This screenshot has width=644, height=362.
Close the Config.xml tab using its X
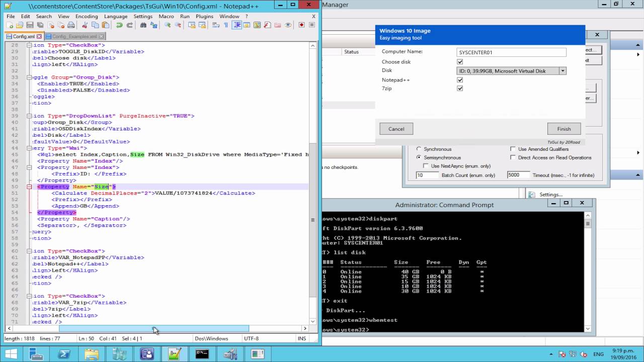(x=39, y=37)
